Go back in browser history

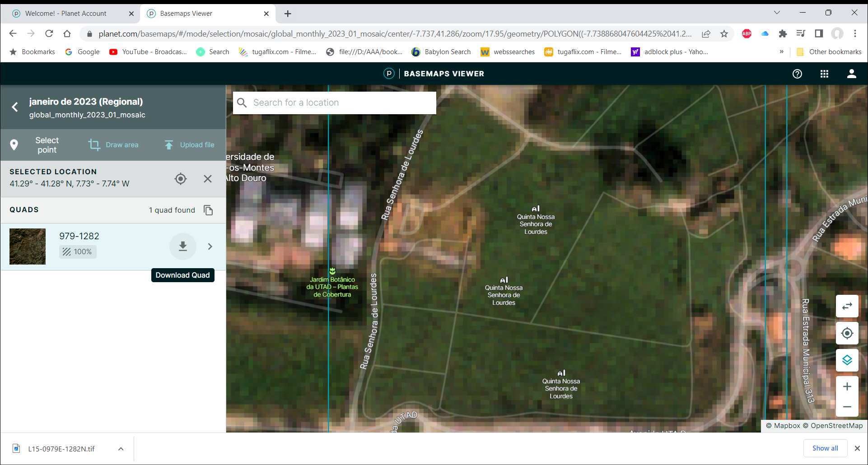pos(13,33)
